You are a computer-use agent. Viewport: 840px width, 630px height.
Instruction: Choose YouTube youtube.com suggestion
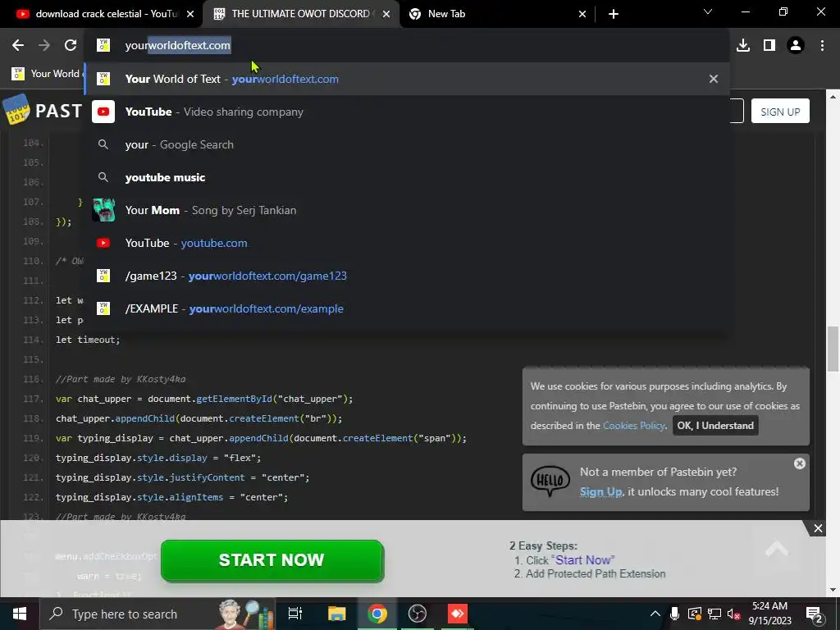pos(407,243)
